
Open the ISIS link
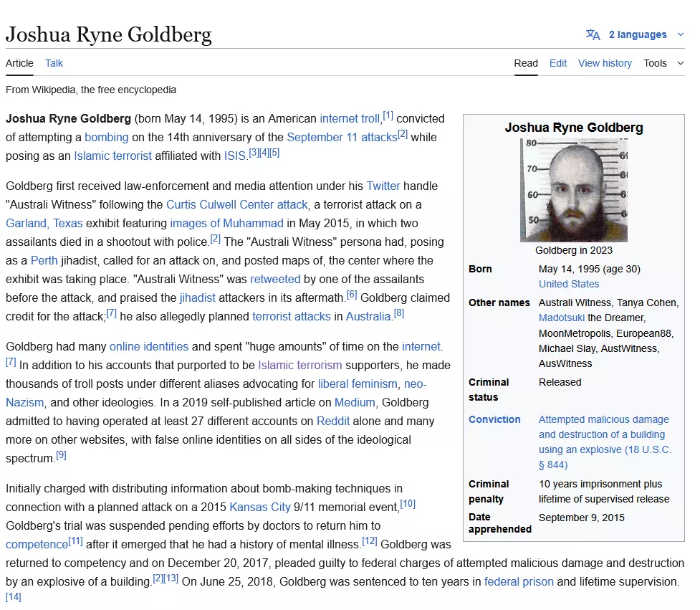[235, 156]
